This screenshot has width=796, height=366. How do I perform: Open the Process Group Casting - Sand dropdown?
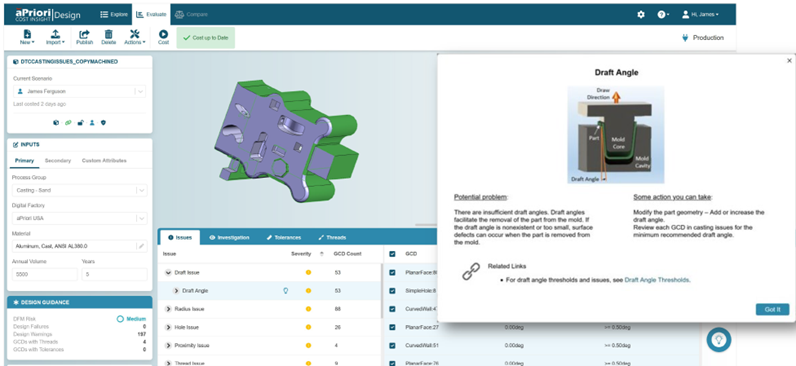tap(80, 190)
